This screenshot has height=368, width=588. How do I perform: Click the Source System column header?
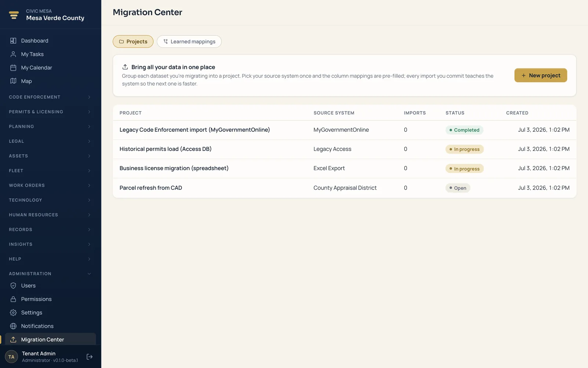coord(334,113)
